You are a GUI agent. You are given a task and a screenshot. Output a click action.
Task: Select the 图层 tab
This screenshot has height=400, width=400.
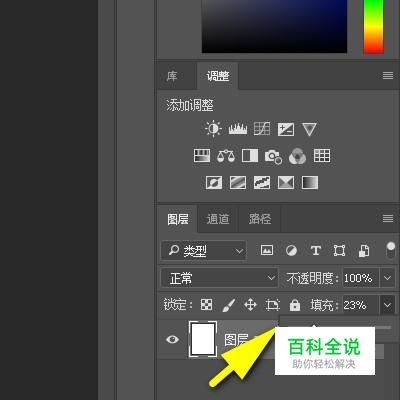[178, 219]
